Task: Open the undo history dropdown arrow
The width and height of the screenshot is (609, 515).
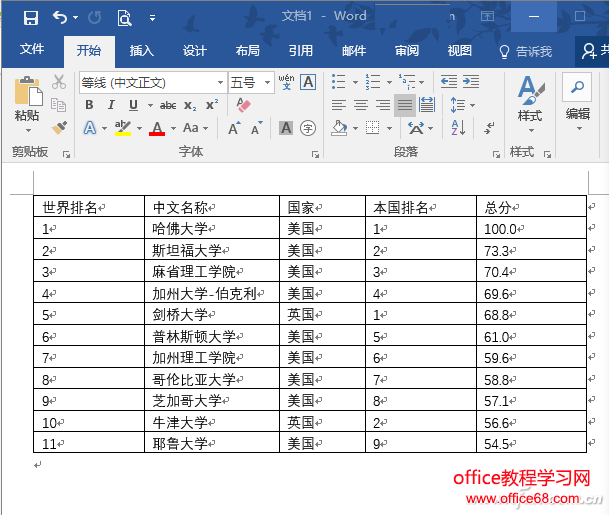Action: coord(76,17)
